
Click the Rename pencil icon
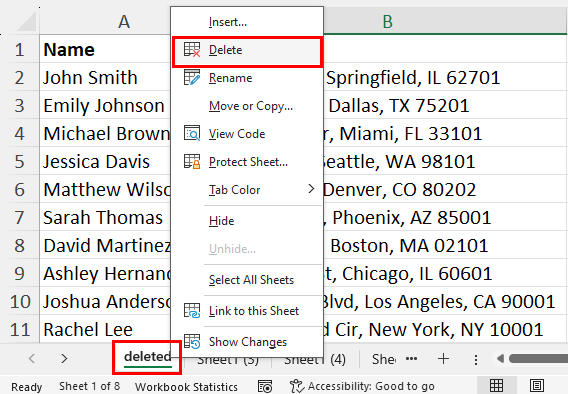[192, 77]
